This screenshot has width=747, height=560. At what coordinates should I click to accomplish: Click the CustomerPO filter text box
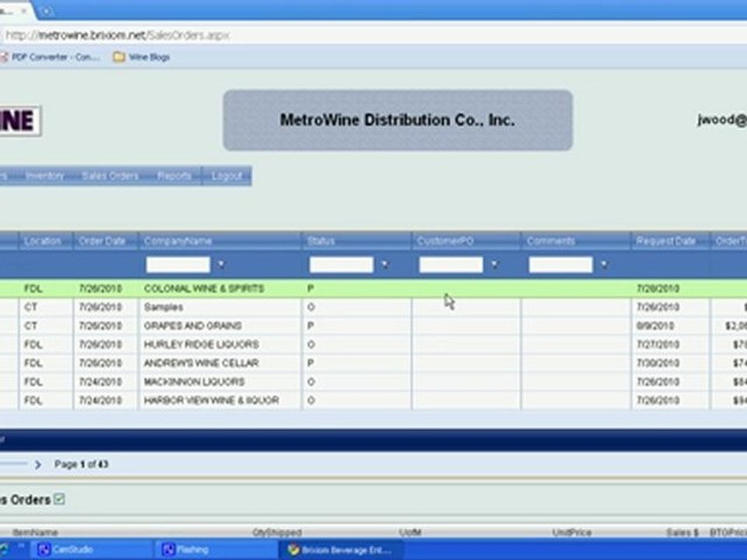click(451, 264)
